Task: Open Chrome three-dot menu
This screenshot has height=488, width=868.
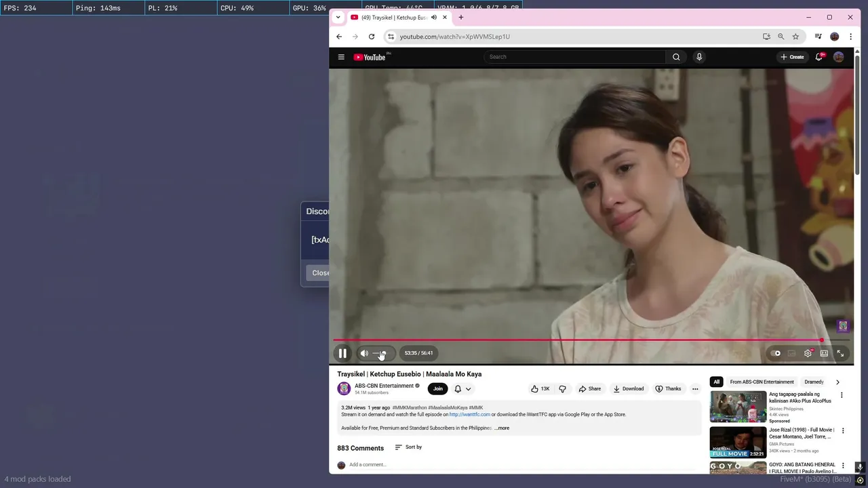Action: [x=850, y=37]
